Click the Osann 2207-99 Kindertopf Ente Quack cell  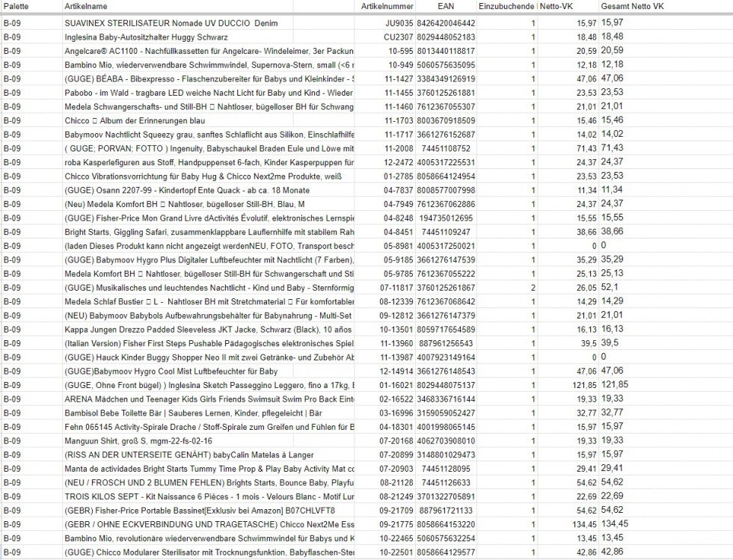(187, 190)
